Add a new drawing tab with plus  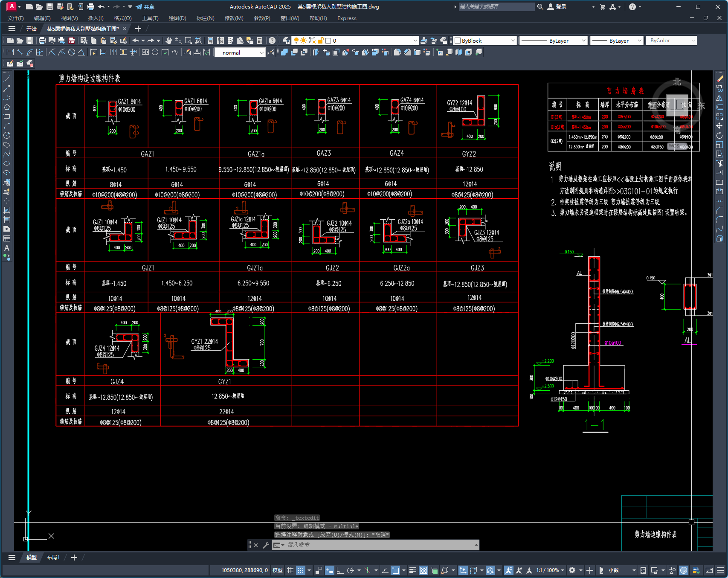click(x=138, y=29)
